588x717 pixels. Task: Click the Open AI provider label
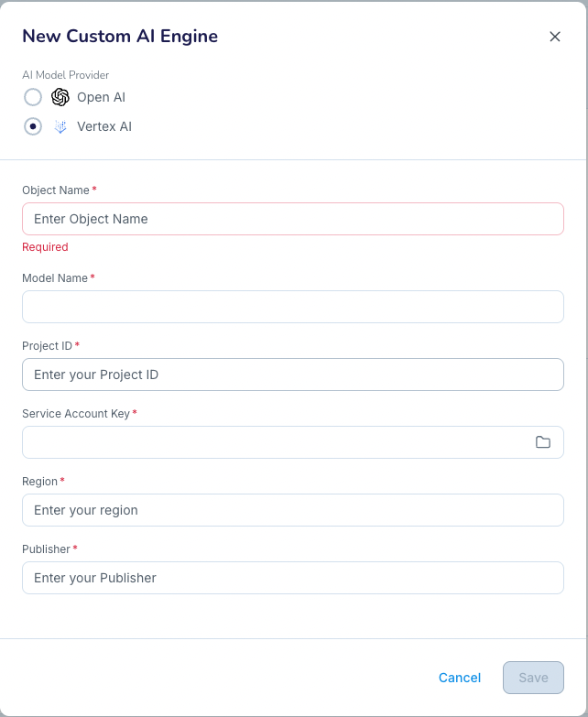point(101,97)
